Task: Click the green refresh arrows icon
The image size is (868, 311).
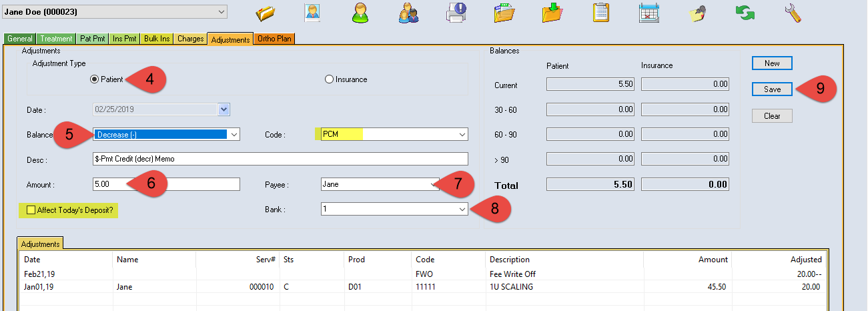Action: point(745,13)
